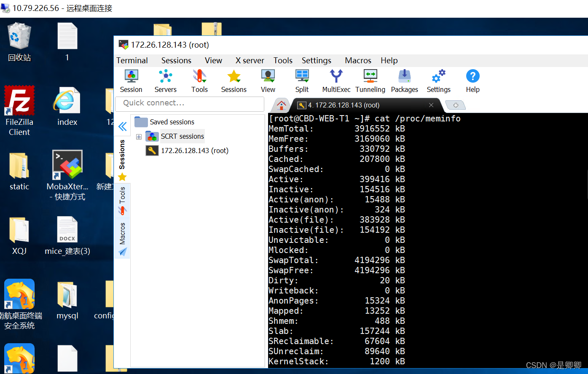Open the Servers toolbar icon

coord(165,81)
